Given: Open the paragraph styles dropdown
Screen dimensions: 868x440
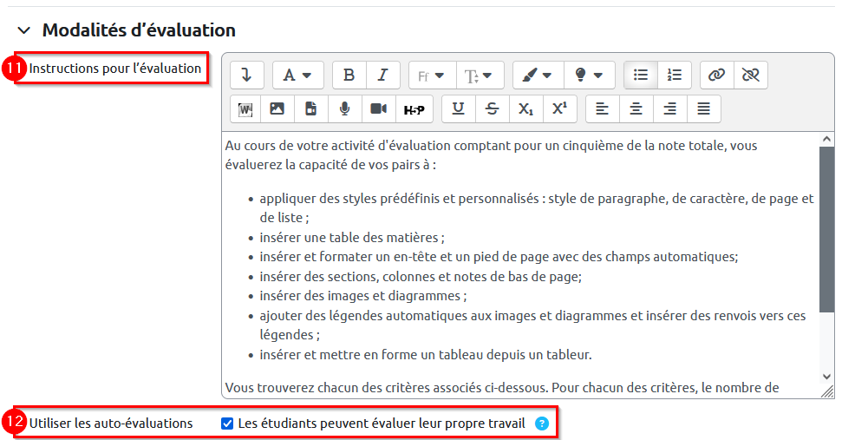Looking at the screenshot, I should 297,76.
